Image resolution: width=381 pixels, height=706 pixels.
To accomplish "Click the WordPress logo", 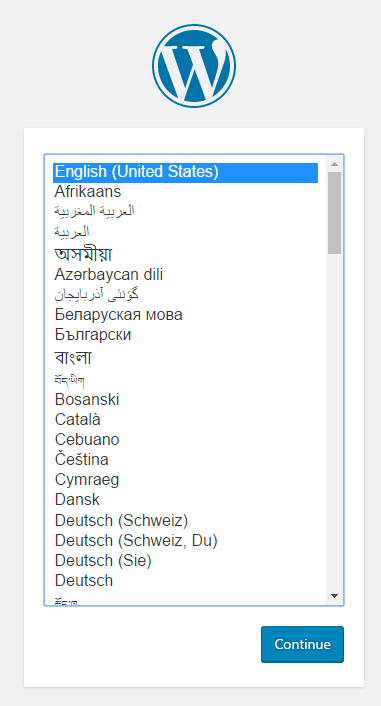I will (x=194, y=66).
